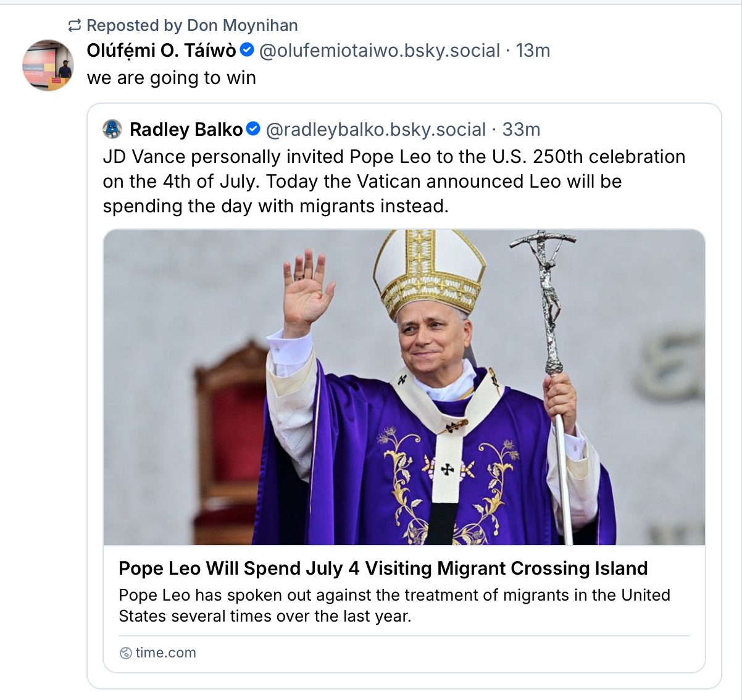
Task: Open Radley Balko's display name link
Action: click(186, 130)
